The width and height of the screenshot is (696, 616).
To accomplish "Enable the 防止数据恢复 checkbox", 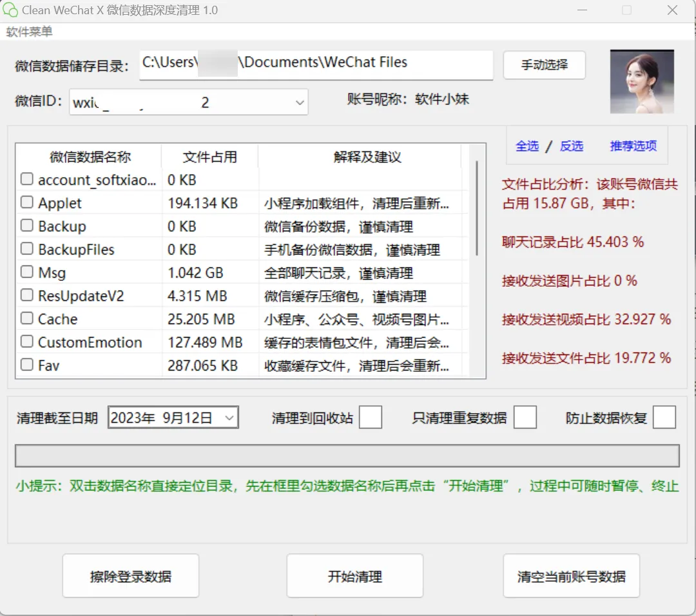I will (664, 417).
